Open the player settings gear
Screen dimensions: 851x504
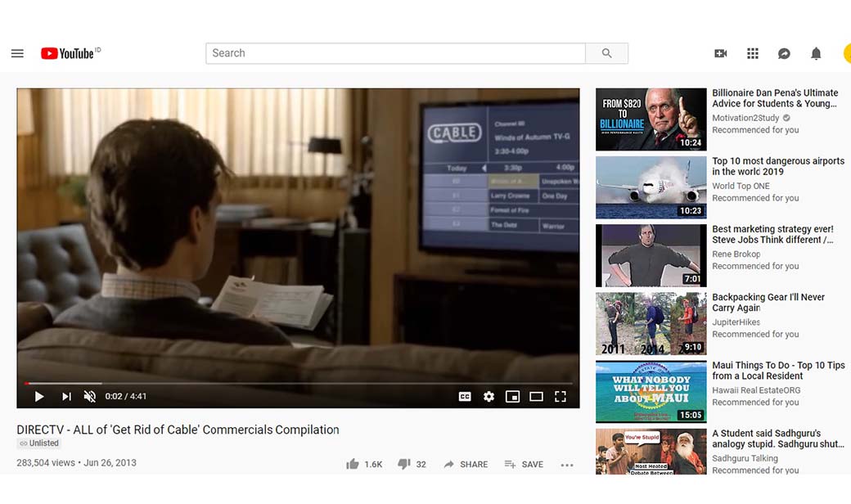489,397
